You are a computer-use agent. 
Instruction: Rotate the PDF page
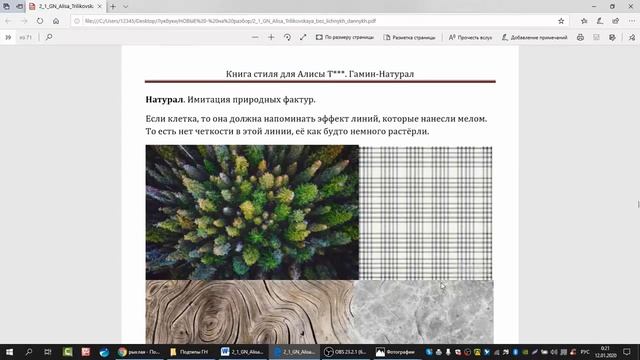(x=287, y=37)
